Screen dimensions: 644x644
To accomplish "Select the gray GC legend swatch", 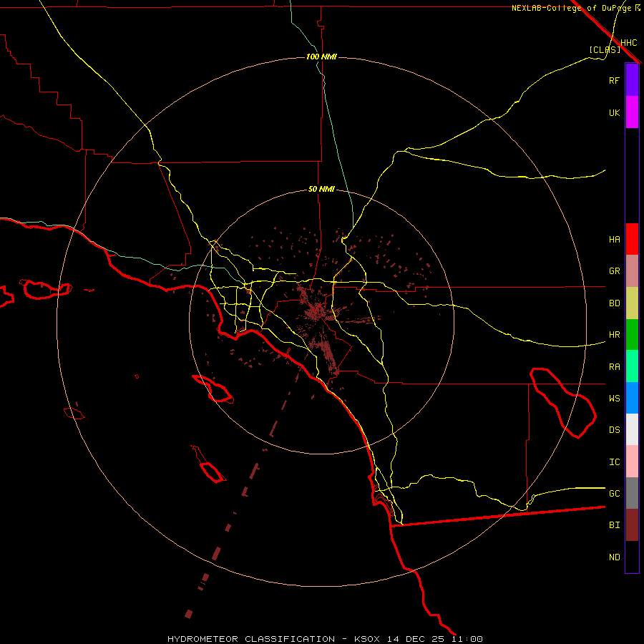I will tap(632, 493).
